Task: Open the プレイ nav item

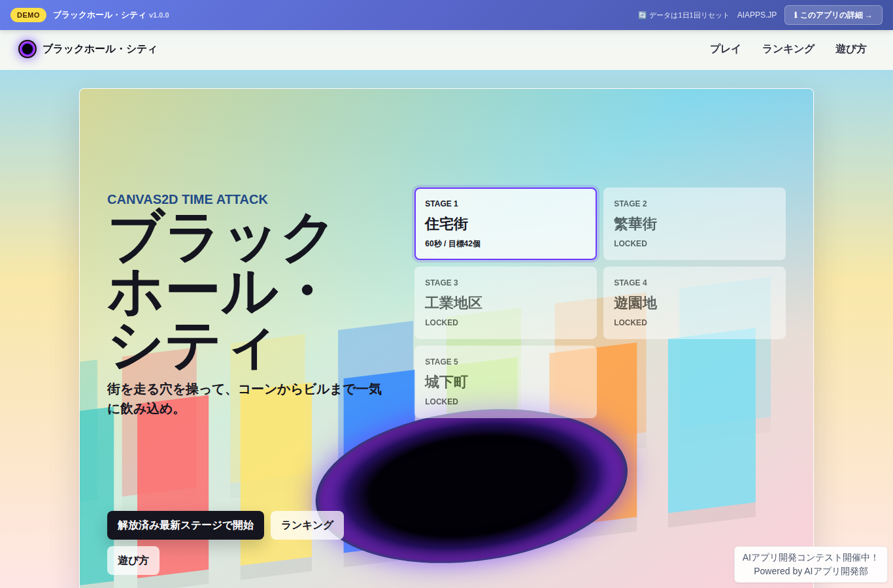Action: [x=725, y=49]
